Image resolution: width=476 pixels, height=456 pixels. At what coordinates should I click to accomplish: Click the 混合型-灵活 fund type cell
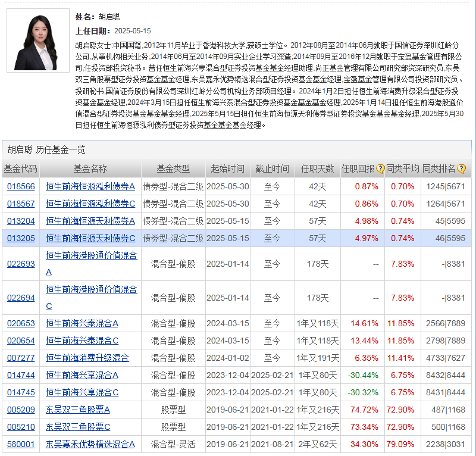173,445
